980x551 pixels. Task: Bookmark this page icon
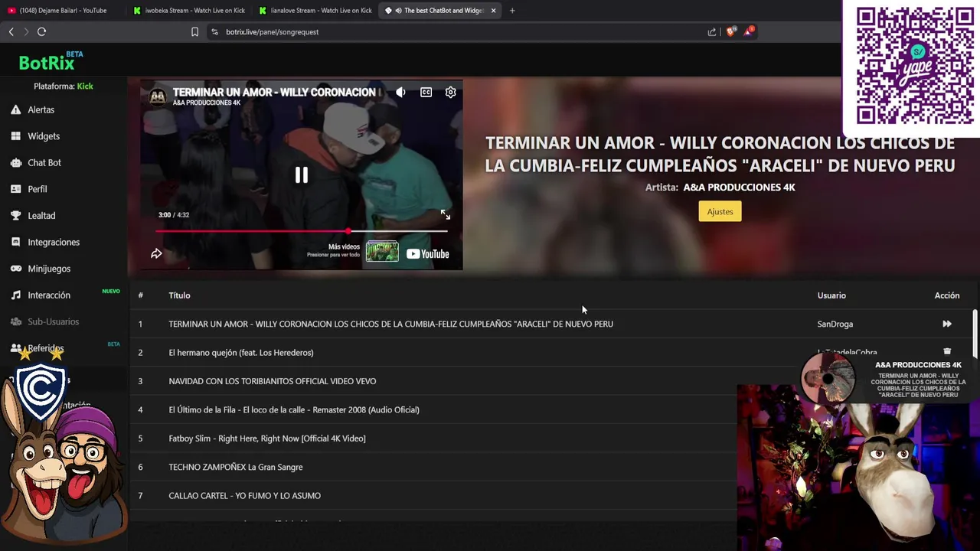pos(194,32)
